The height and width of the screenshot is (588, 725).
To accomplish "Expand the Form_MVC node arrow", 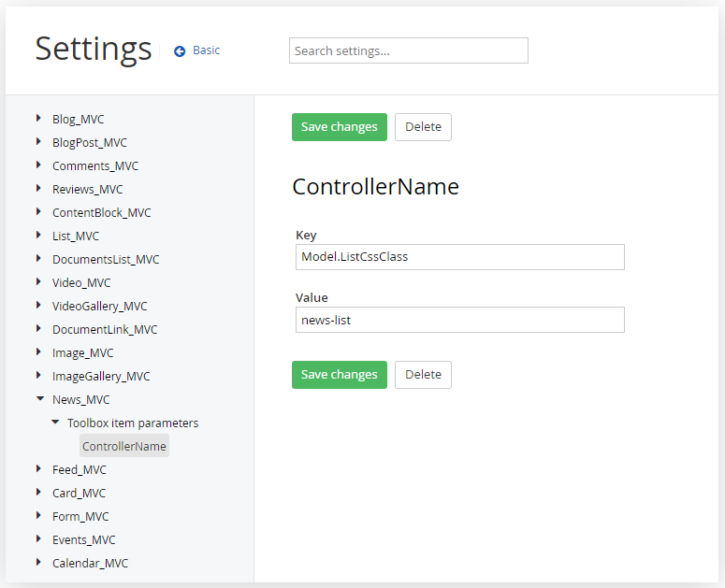I will [x=38, y=516].
